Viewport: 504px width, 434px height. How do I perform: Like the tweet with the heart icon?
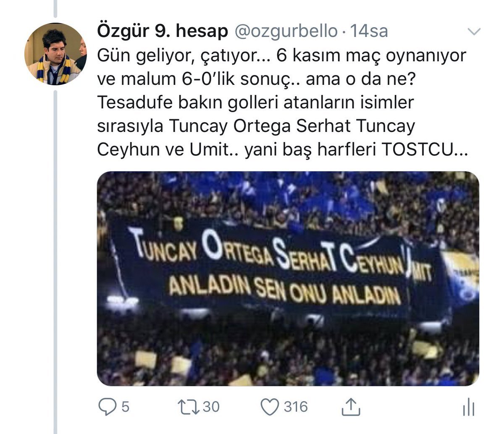[x=270, y=407]
